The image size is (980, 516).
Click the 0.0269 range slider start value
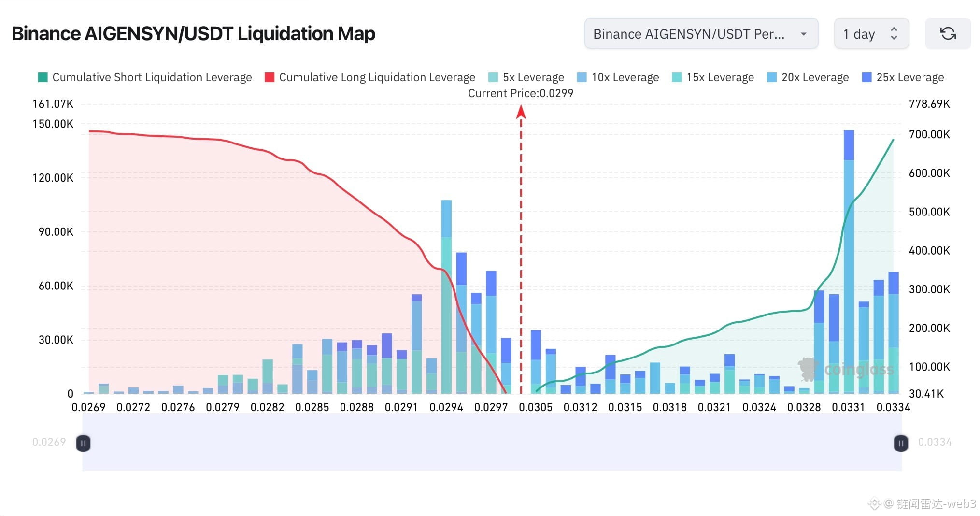click(49, 442)
